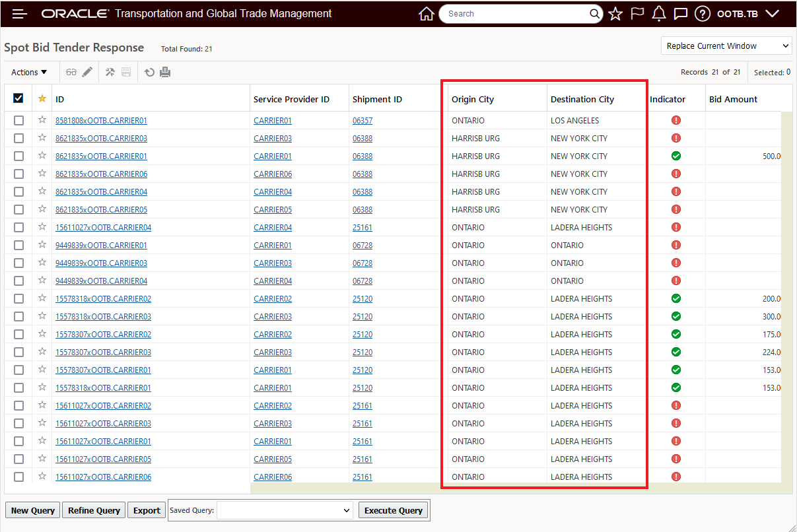Star the 9449839xOOTB.CARRIER01 row
The width and height of the screenshot is (797, 532).
[x=42, y=244]
